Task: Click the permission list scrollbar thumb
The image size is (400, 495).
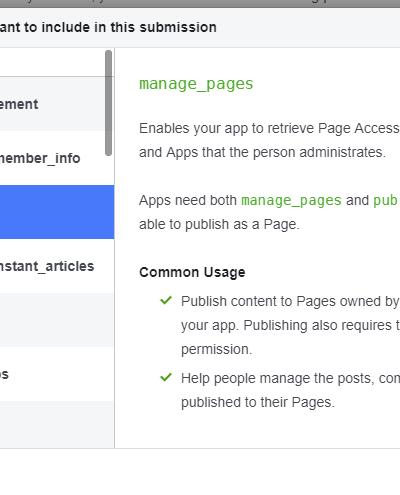Action: (x=108, y=103)
